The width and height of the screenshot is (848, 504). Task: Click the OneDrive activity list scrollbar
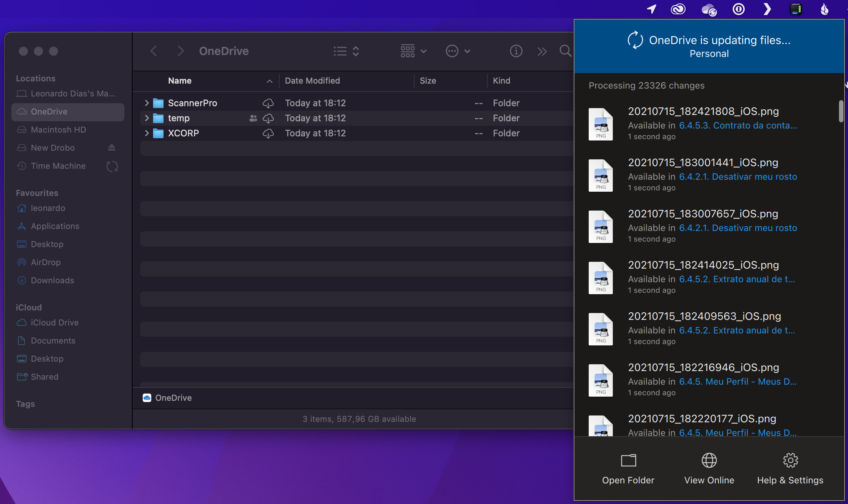pyautogui.click(x=841, y=111)
